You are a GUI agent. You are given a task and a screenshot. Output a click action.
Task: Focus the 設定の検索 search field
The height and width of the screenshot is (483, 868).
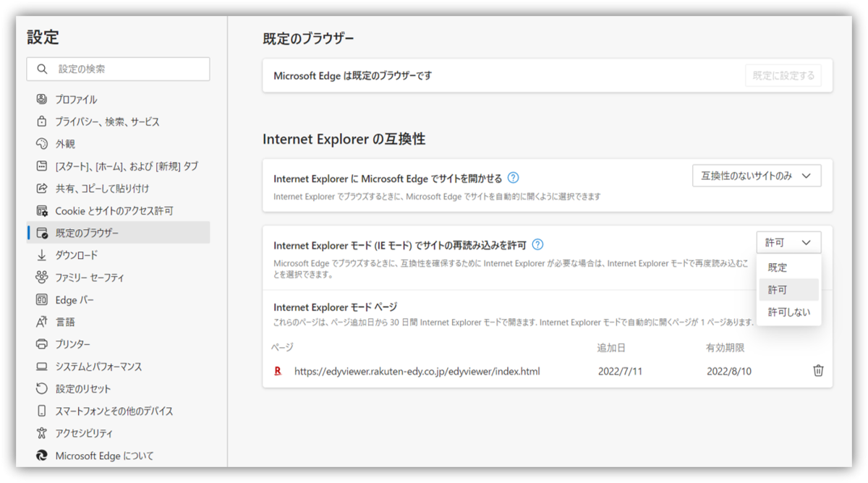(119, 69)
